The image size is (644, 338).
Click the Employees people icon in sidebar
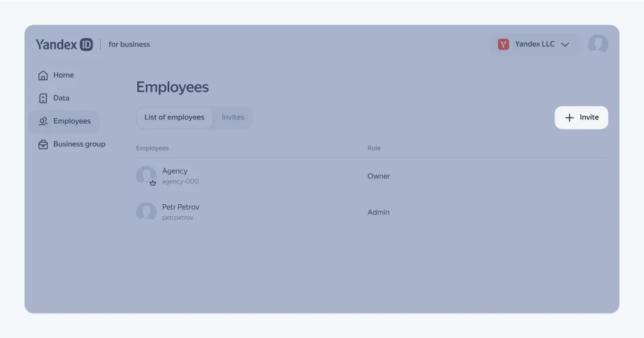43,121
